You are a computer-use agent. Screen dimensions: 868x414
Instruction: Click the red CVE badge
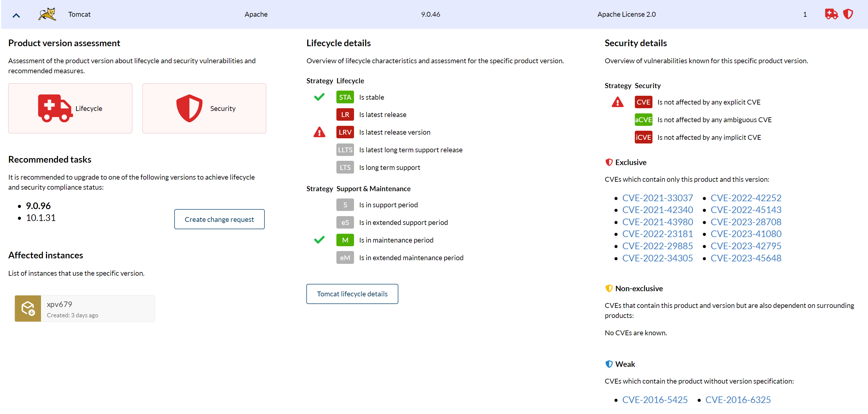[x=643, y=102]
